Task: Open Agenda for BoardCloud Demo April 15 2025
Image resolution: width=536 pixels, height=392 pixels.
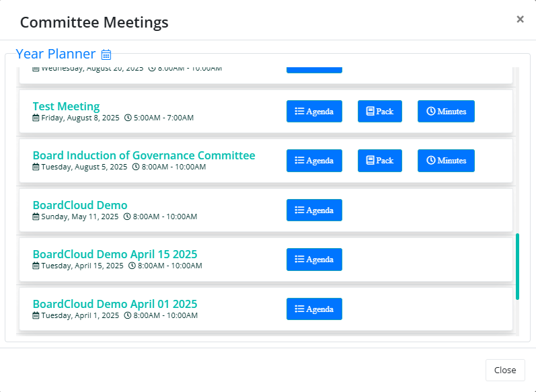Action: [314, 259]
